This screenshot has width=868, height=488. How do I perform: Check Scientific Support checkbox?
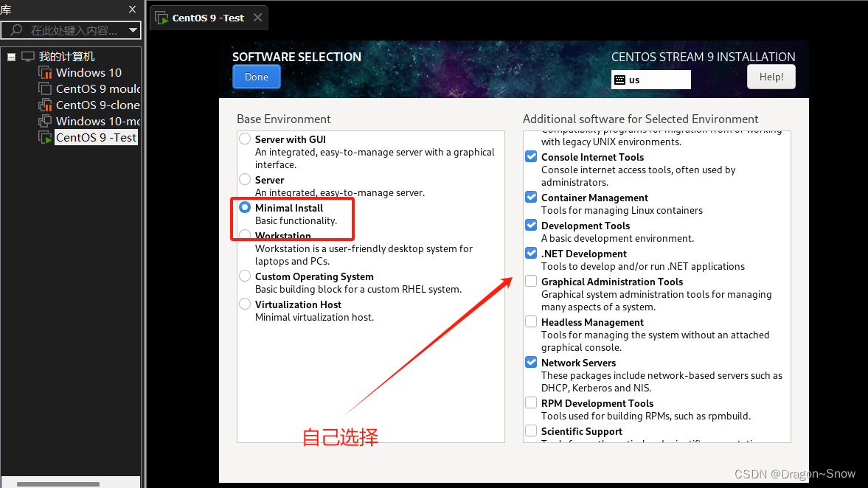click(x=531, y=431)
